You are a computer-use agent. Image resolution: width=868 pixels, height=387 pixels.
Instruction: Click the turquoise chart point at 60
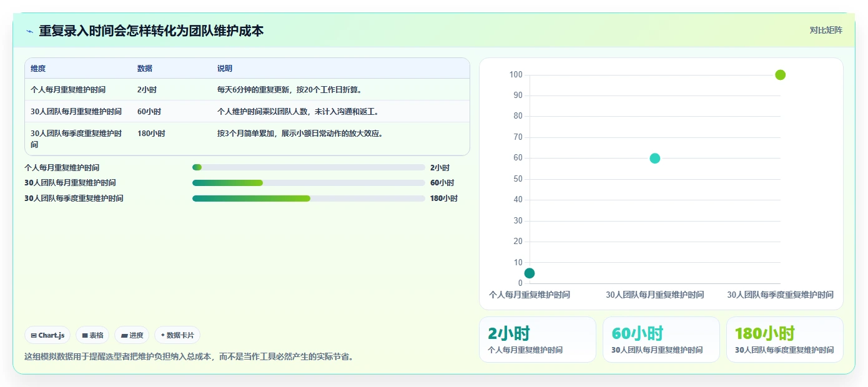[654, 158]
